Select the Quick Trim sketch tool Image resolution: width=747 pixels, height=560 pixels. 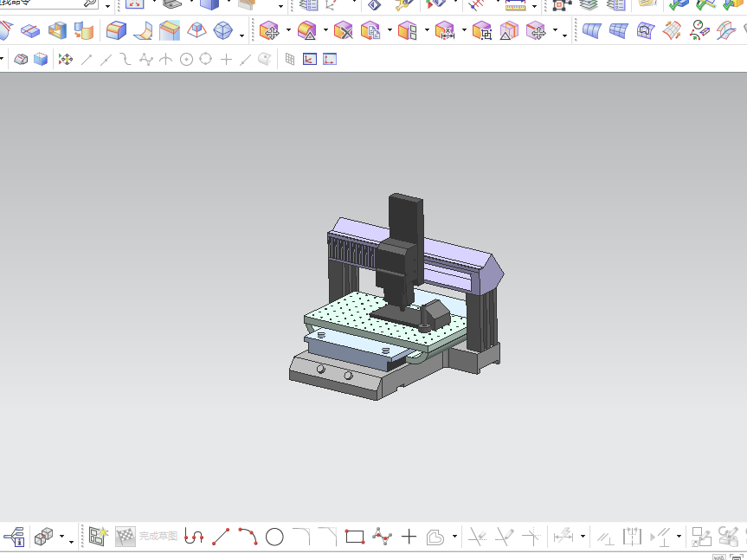click(477, 537)
